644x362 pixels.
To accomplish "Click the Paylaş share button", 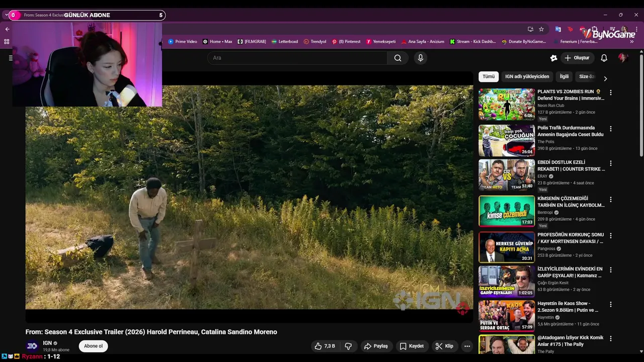I will click(x=376, y=346).
